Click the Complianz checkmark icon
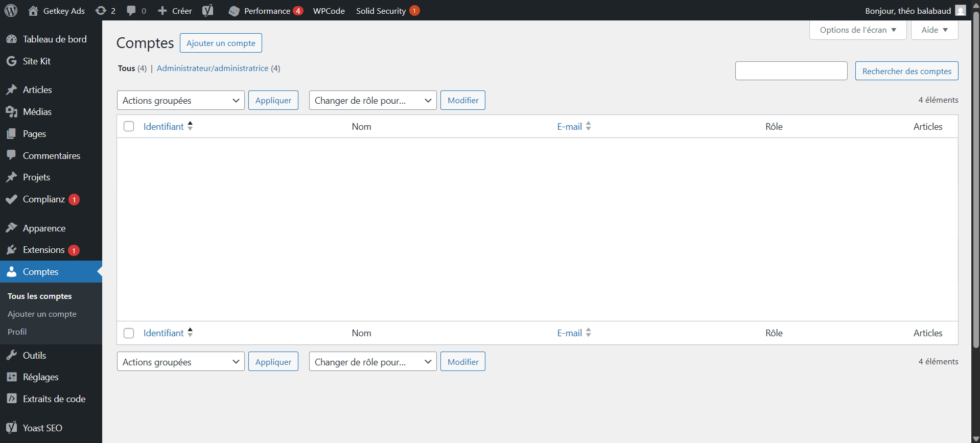Screen dimensions: 980x443 click(x=11, y=199)
